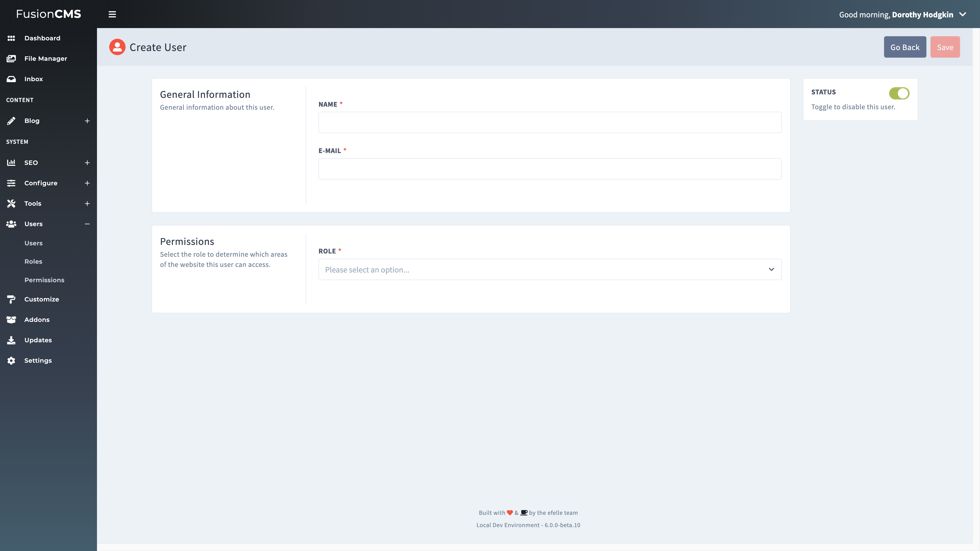980x551 pixels.
Task: Click the 'Create User' heading
Action: [x=158, y=47]
